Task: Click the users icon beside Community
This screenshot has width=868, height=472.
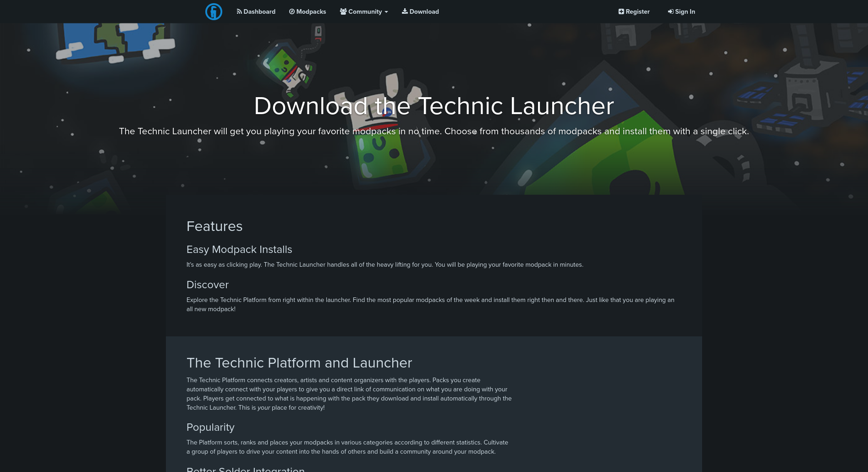Action: point(343,11)
